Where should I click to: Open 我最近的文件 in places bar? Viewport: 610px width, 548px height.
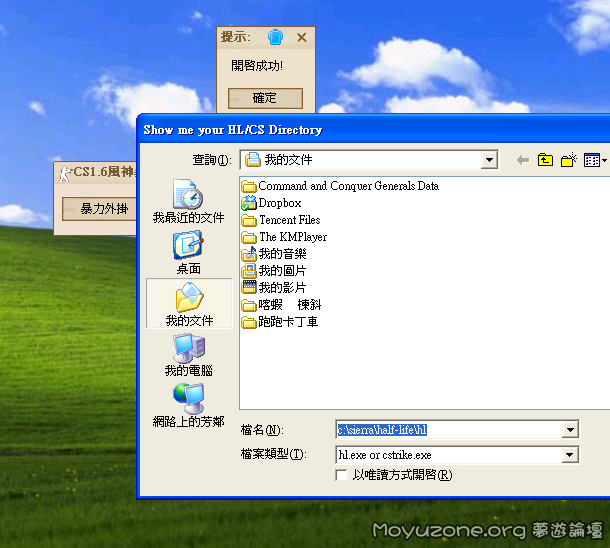[x=189, y=201]
